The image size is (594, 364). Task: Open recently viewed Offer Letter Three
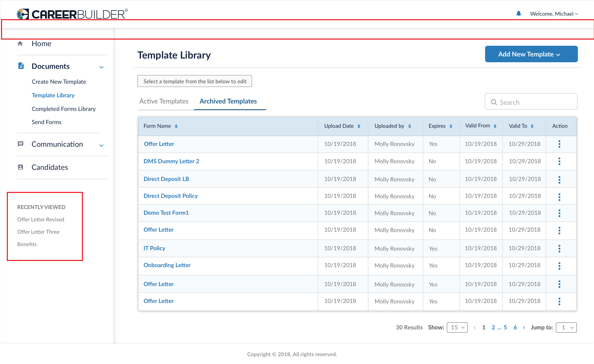(x=38, y=232)
